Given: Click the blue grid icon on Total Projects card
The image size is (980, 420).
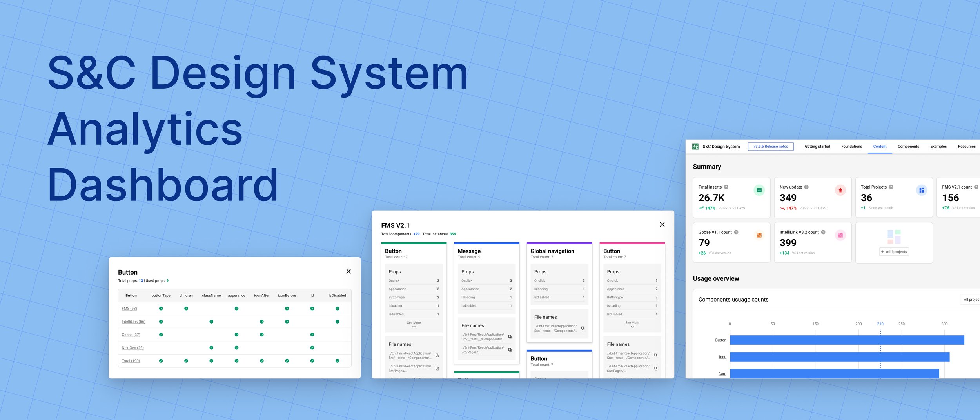Looking at the screenshot, I should [921, 190].
